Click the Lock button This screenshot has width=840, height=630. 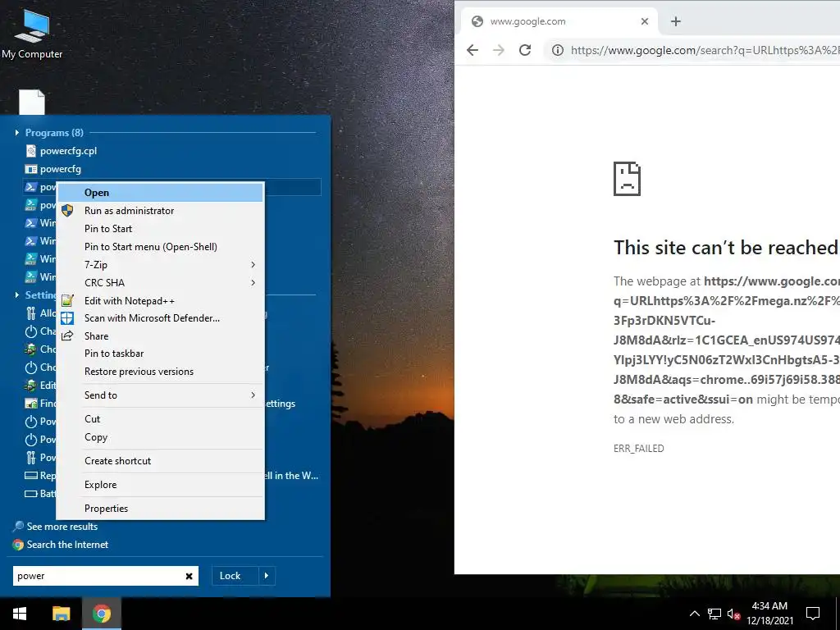pos(235,576)
